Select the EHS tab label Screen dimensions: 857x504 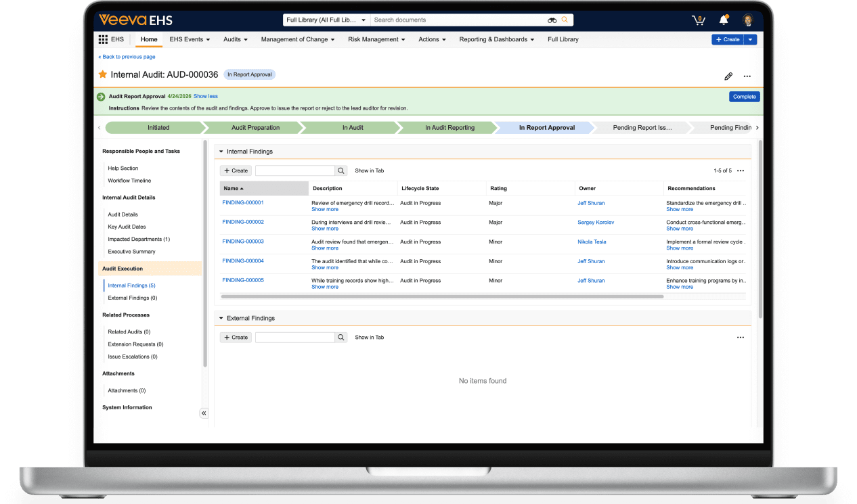pyautogui.click(x=117, y=39)
